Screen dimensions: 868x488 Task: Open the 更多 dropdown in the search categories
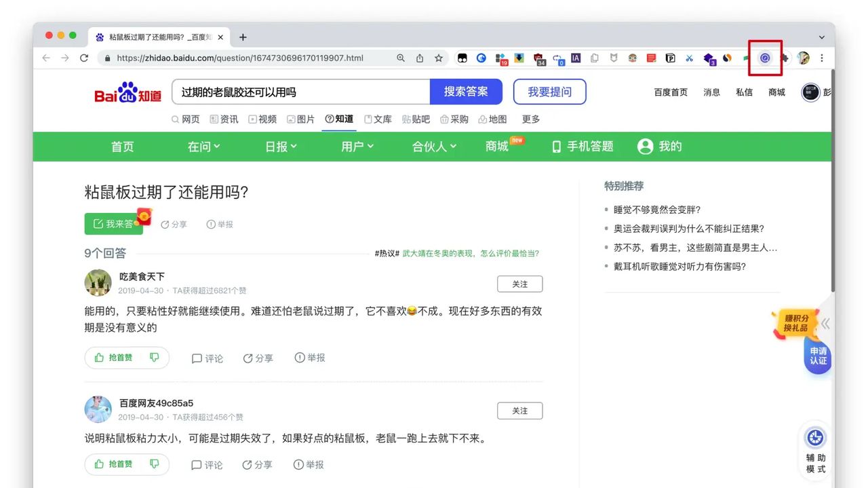[x=530, y=119]
